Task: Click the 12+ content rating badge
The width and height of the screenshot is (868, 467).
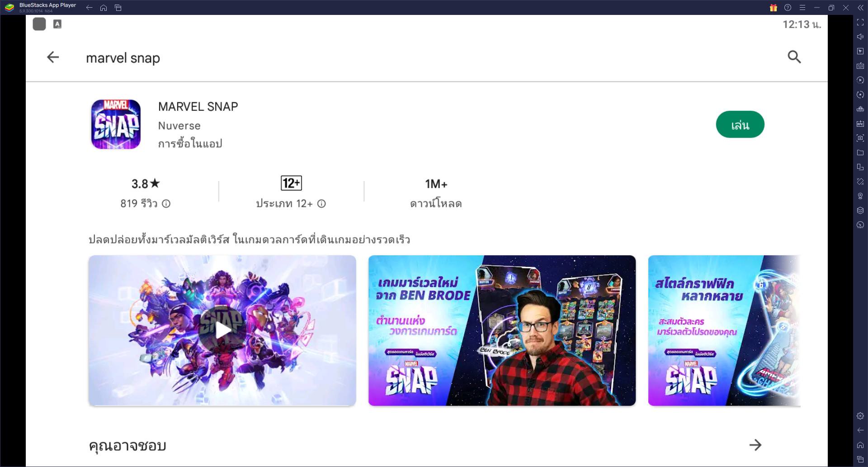Action: (x=291, y=183)
